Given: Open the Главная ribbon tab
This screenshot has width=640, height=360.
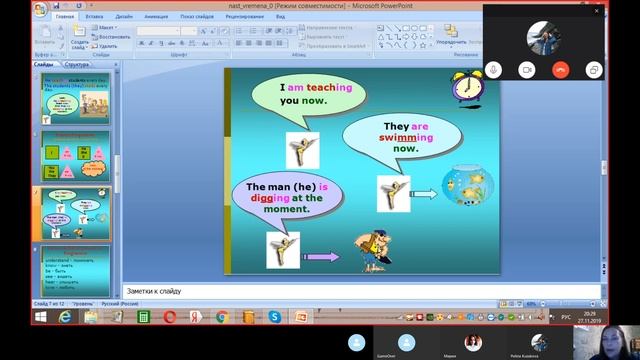Looking at the screenshot, I should 65,17.
